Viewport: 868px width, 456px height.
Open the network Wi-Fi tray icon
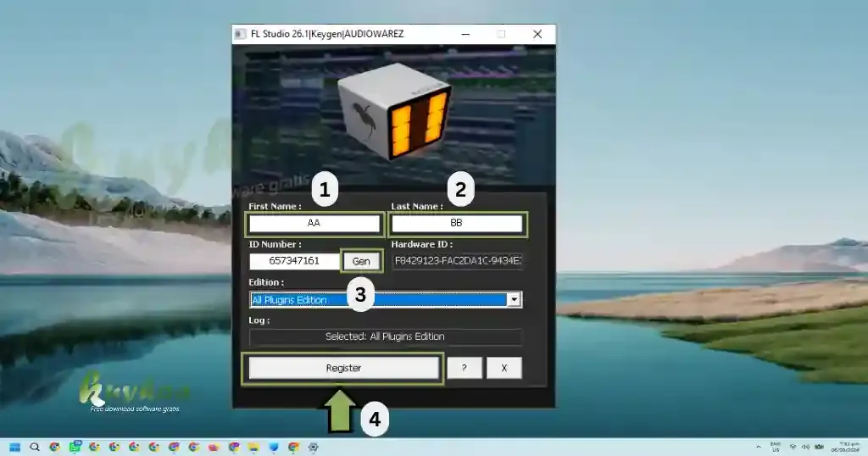[x=793, y=447]
